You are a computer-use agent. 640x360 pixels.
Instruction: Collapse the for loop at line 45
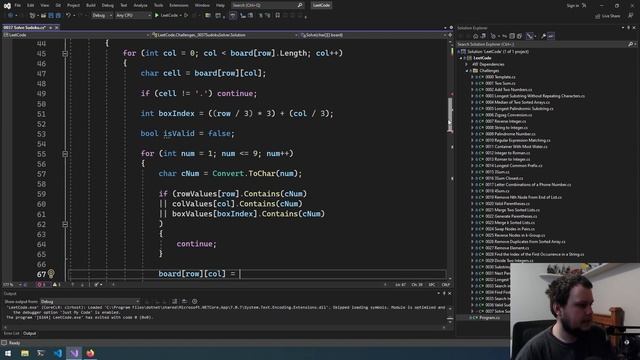point(65,53)
